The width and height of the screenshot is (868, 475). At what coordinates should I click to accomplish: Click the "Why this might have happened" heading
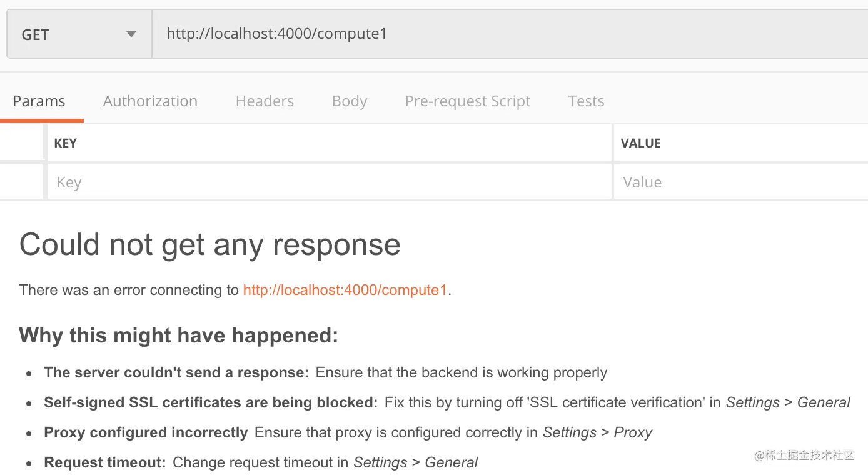point(178,336)
